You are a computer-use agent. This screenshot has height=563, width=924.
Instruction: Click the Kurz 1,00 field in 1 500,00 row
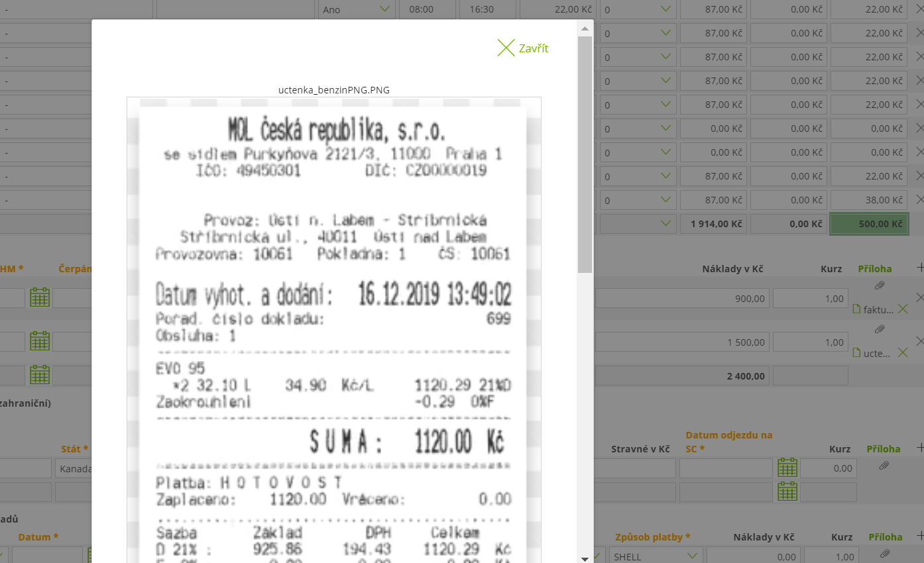(x=811, y=342)
